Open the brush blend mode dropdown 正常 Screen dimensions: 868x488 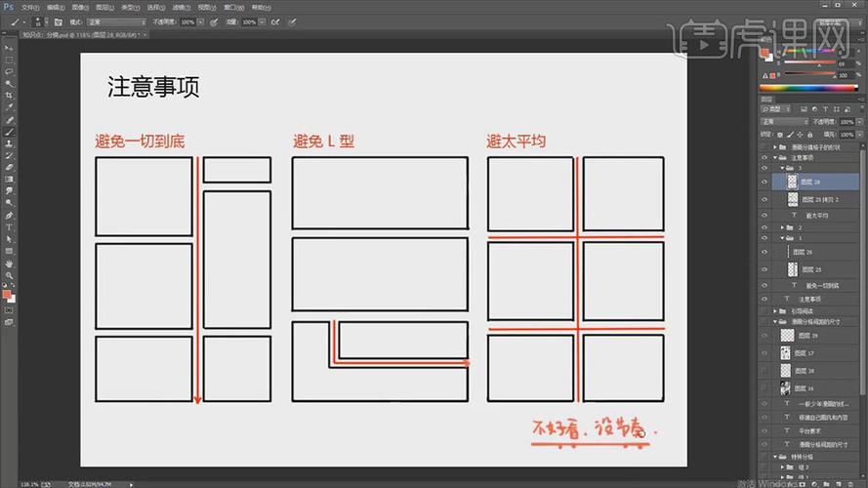(115, 21)
